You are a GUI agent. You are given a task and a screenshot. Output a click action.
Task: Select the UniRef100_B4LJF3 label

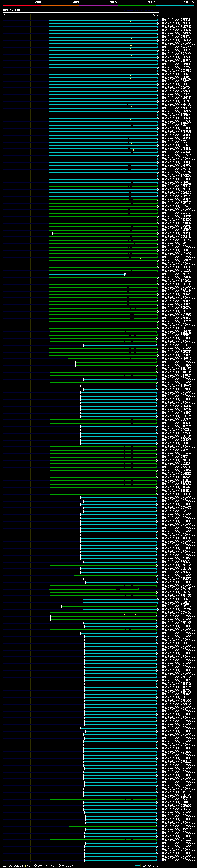tap(176, 369)
